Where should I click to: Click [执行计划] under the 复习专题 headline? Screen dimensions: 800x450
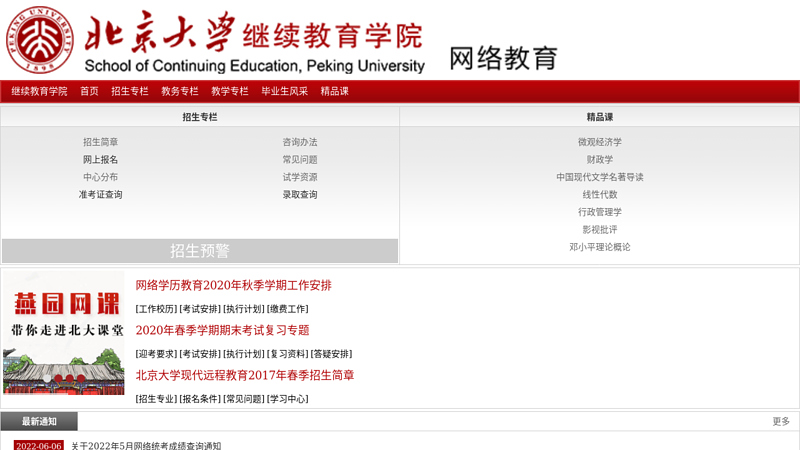[244, 354]
